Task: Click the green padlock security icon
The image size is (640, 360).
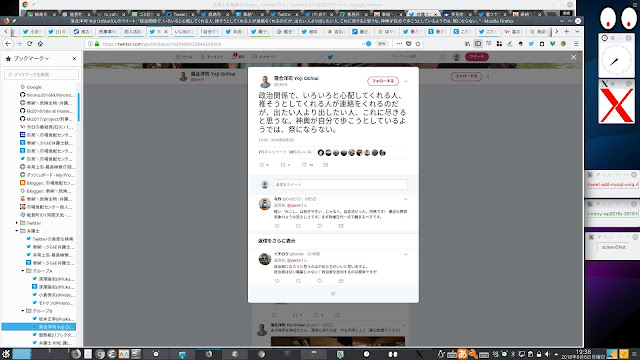Action: click(x=97, y=44)
